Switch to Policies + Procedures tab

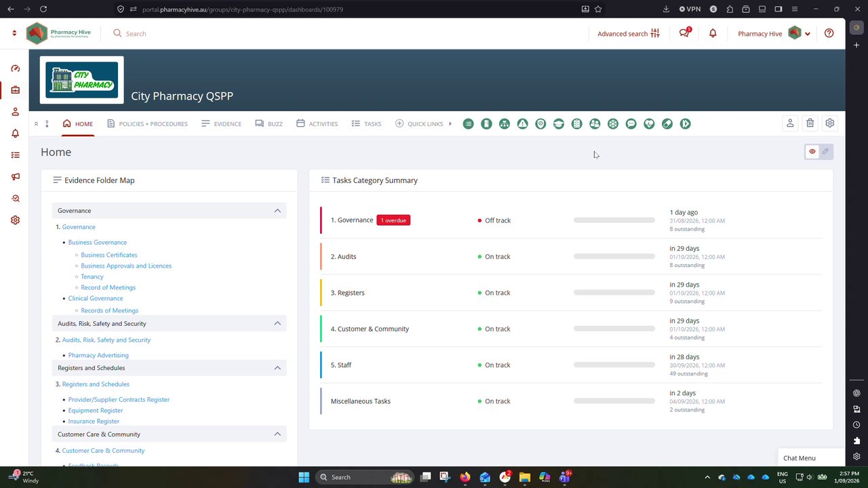pyautogui.click(x=147, y=124)
